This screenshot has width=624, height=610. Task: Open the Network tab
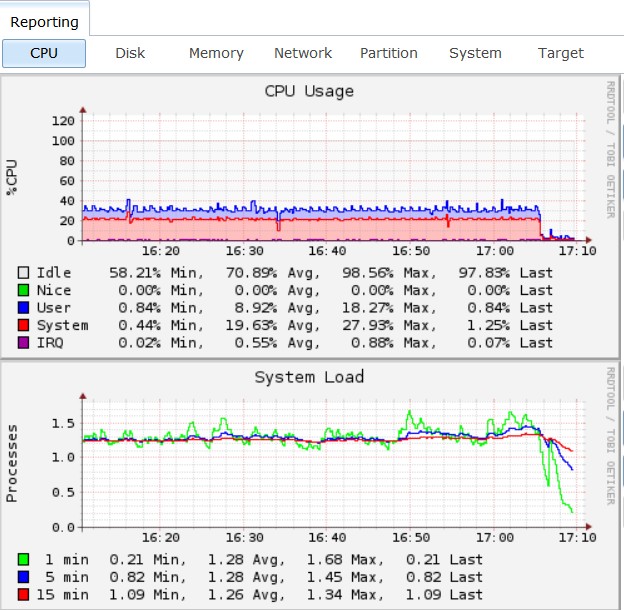(x=303, y=53)
